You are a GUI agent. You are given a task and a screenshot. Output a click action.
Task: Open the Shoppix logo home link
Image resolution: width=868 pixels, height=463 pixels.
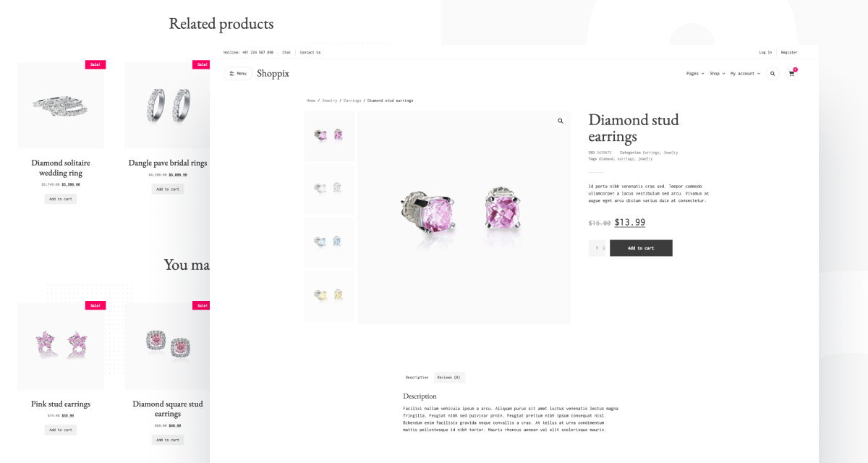(x=273, y=74)
